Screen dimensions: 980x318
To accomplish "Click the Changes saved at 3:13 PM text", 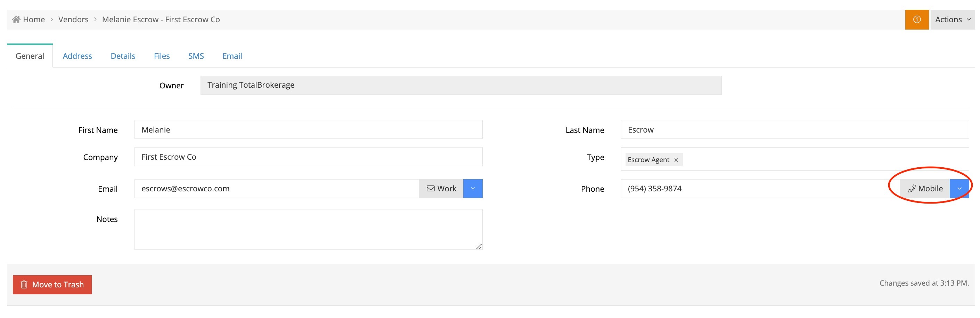I will pos(924,283).
